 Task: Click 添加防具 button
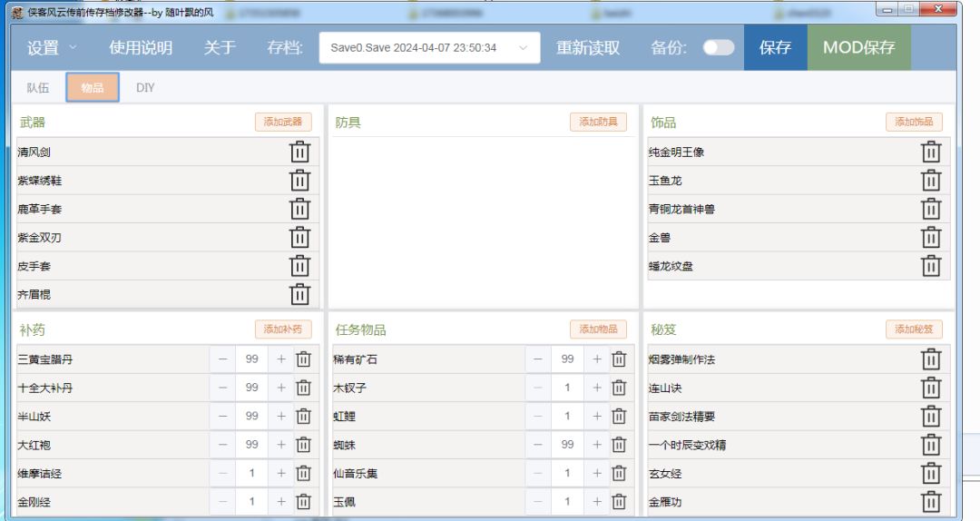click(x=598, y=122)
